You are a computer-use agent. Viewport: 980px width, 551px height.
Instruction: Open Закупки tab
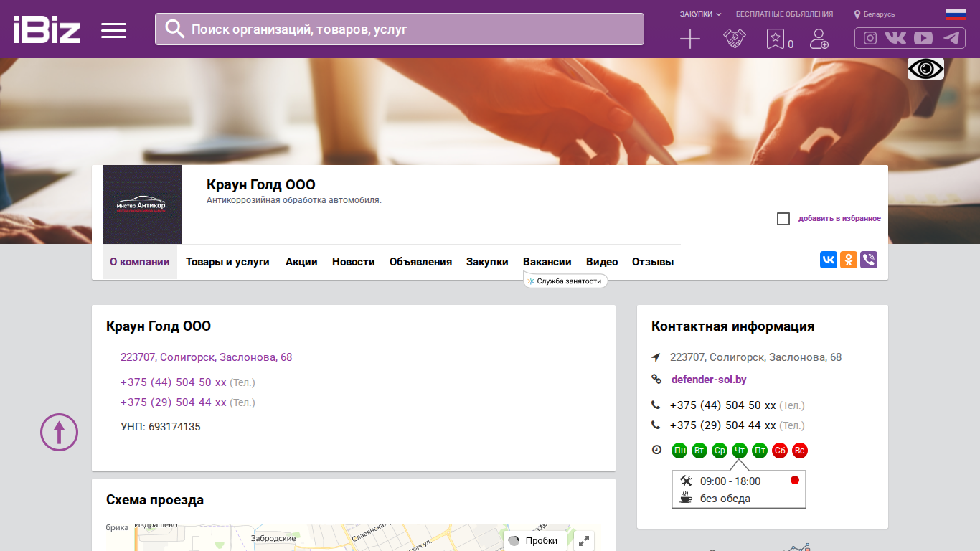point(487,262)
